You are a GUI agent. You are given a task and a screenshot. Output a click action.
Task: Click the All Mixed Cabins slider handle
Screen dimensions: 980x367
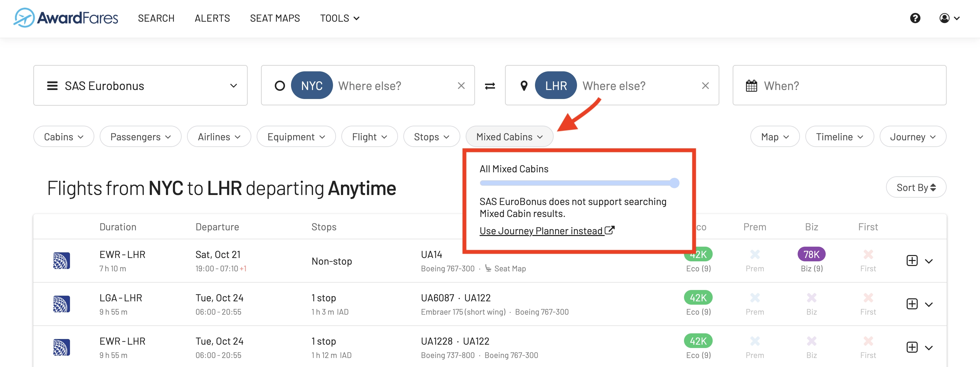(x=674, y=183)
